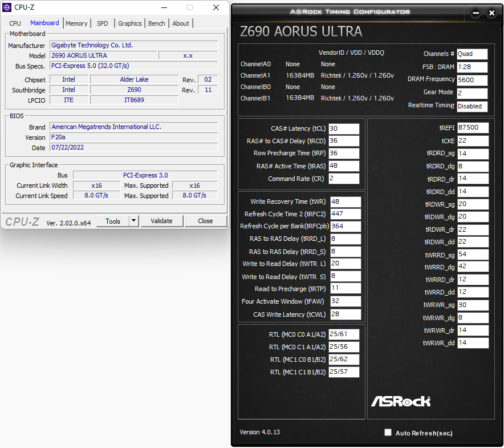Click the RTL (MC0 C0 A1/A2) field

[x=344, y=334]
